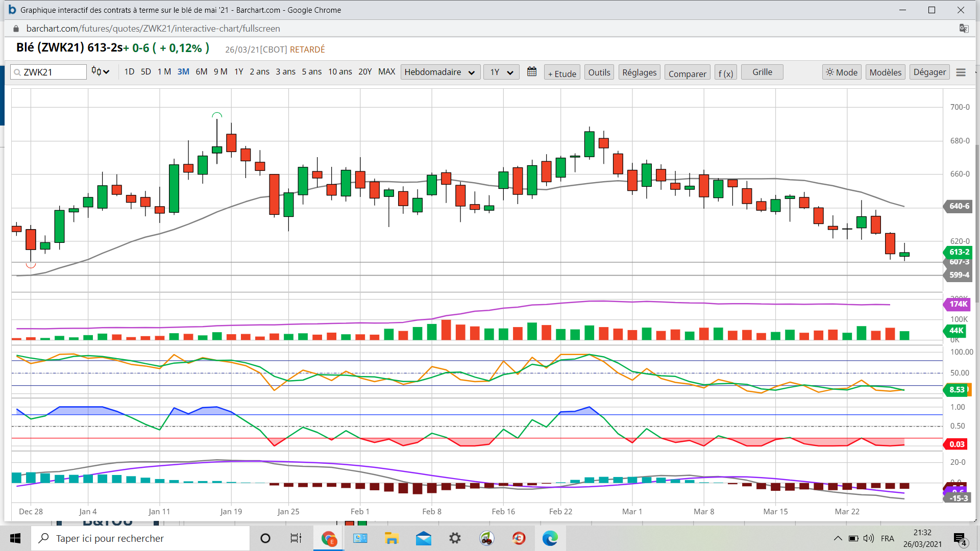Viewport: 980px width, 551px height.
Task: Select the 5 ans time range
Action: [311, 72]
